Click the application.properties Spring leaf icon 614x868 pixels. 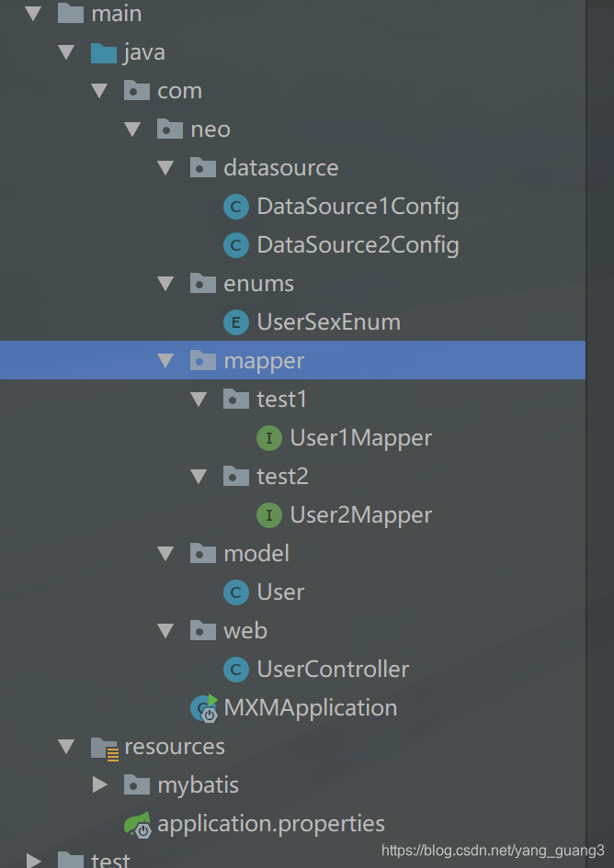137,824
